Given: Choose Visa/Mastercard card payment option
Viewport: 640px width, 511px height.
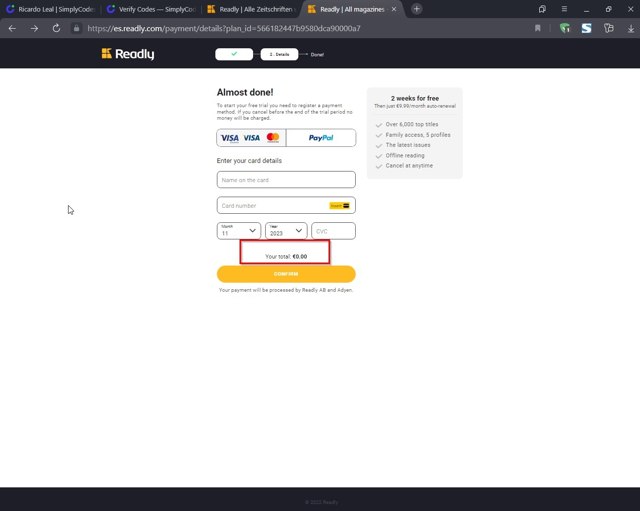Looking at the screenshot, I should (x=251, y=138).
